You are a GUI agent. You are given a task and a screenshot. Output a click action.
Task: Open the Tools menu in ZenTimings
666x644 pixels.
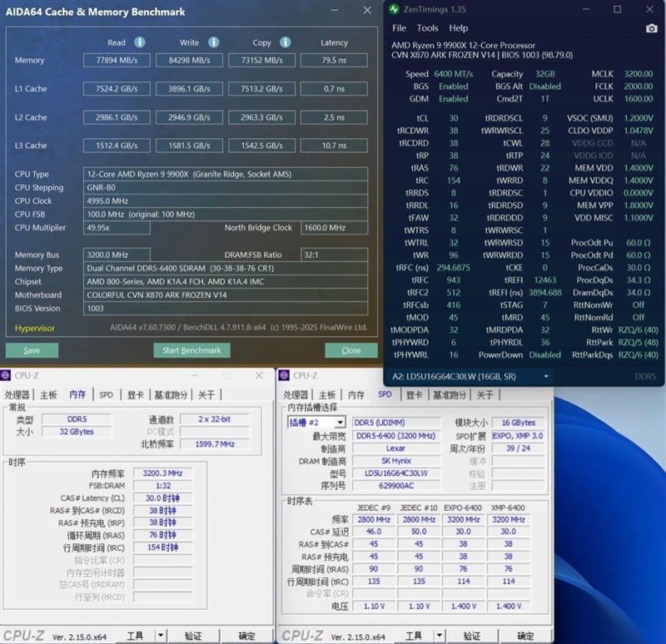(427, 27)
